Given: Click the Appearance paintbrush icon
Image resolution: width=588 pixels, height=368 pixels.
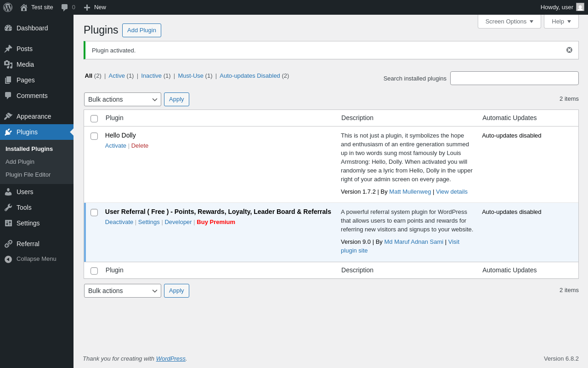Looking at the screenshot, I should [8, 116].
